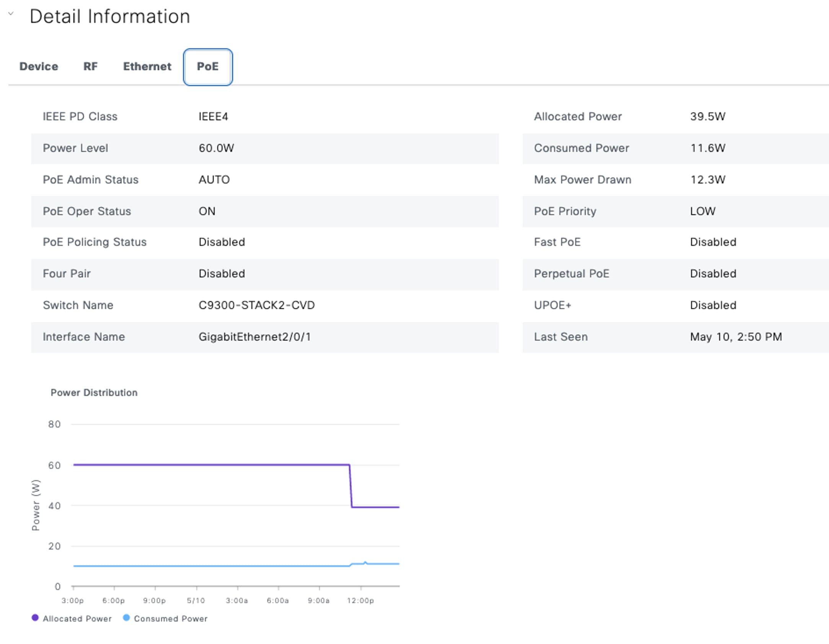Click the Allocated Power value 39.5W

[x=707, y=116]
